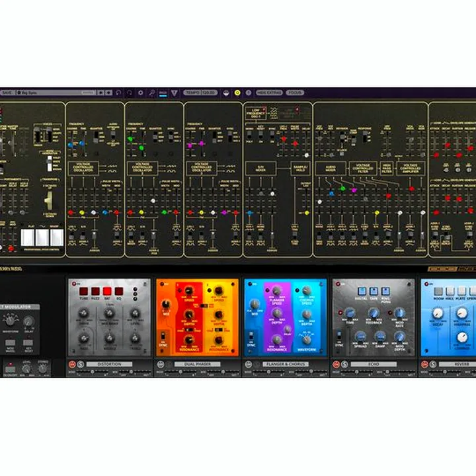Click the Distortion BASS knob

[84, 338]
